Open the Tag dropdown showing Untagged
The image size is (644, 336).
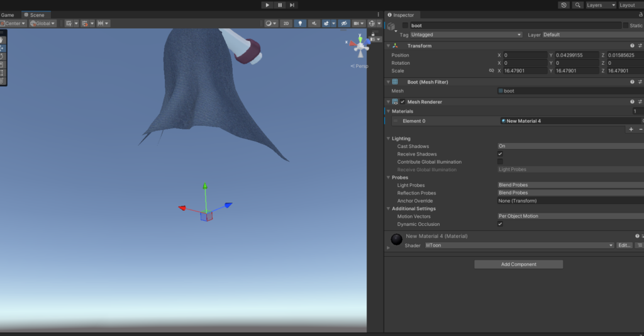[x=466, y=35]
